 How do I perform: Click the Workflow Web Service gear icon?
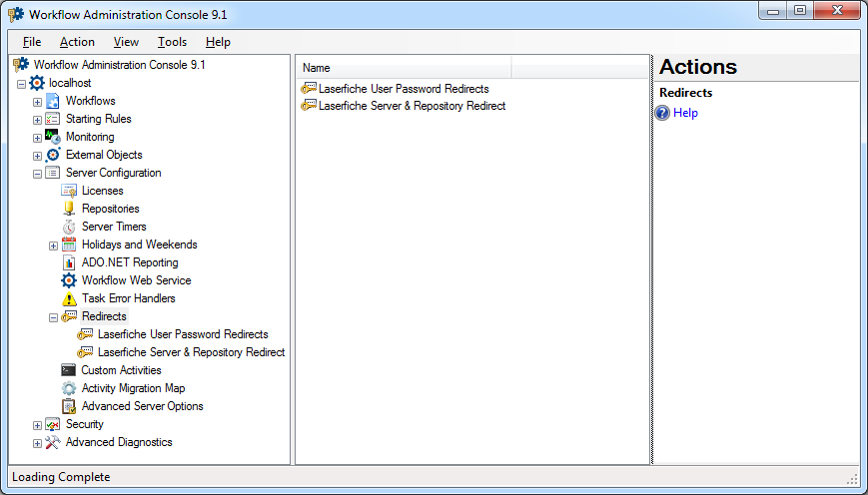point(69,280)
